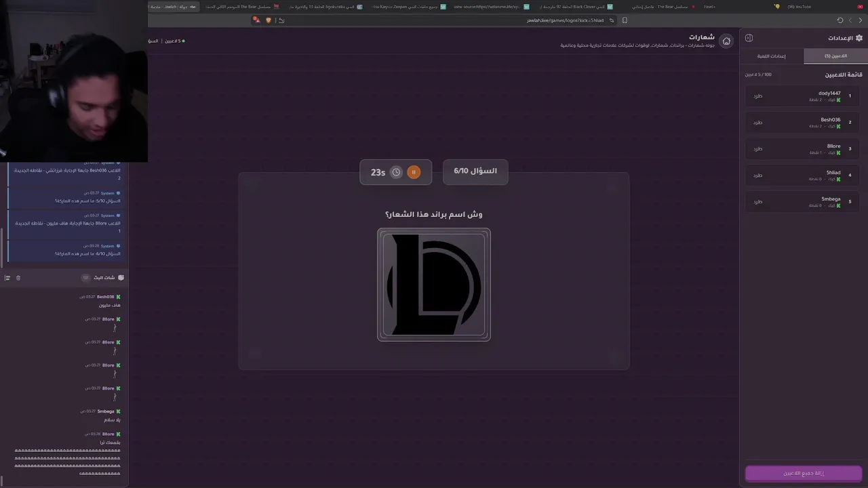
Task: Click the clock icon beside 23s
Action: (397, 172)
